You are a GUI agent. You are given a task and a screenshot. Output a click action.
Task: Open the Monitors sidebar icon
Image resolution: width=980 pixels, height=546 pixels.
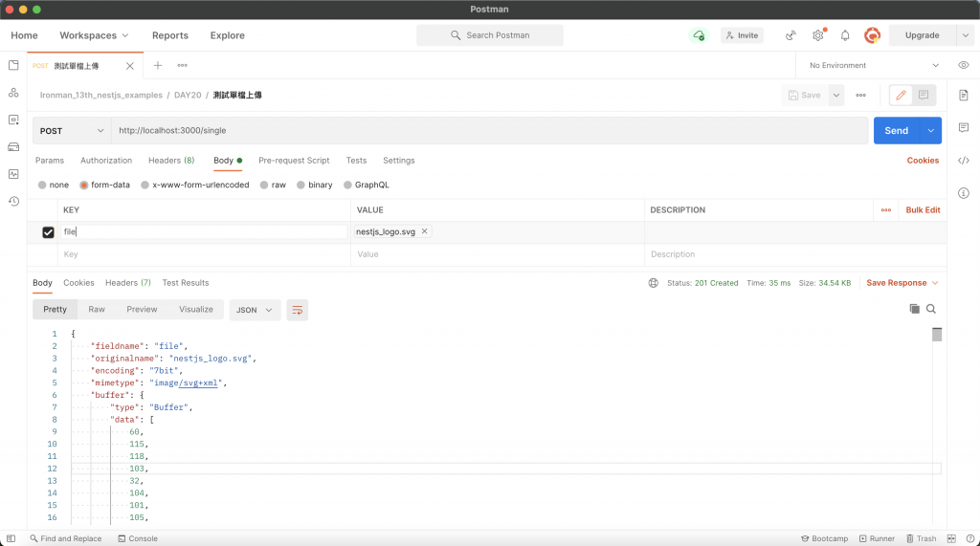click(13, 174)
